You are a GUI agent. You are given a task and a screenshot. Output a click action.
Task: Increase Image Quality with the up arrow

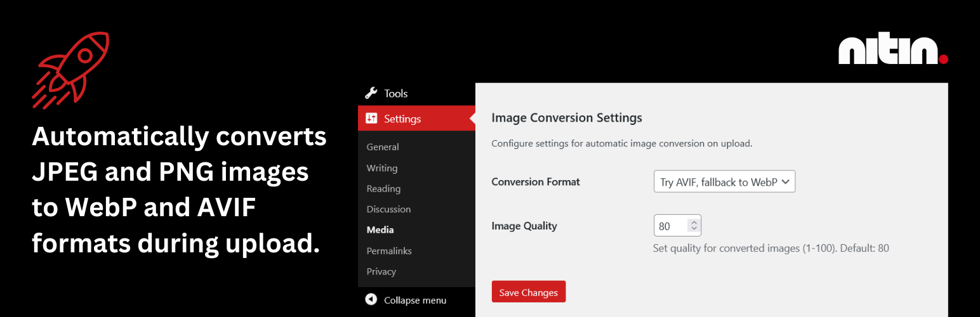pos(694,223)
